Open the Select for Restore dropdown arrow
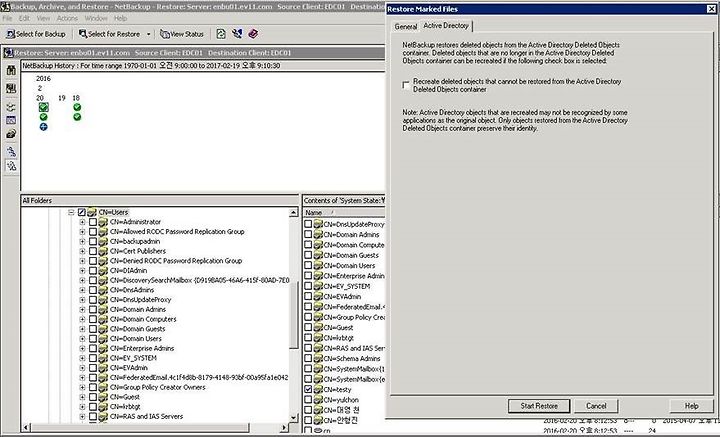Screen dimensions: 720x437 pyautogui.click(x=148, y=34)
